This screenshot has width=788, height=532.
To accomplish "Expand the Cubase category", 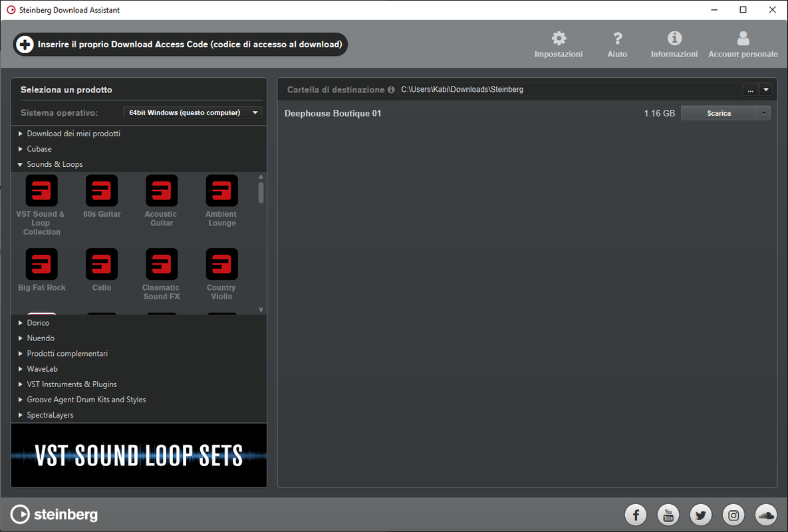I will [20, 149].
